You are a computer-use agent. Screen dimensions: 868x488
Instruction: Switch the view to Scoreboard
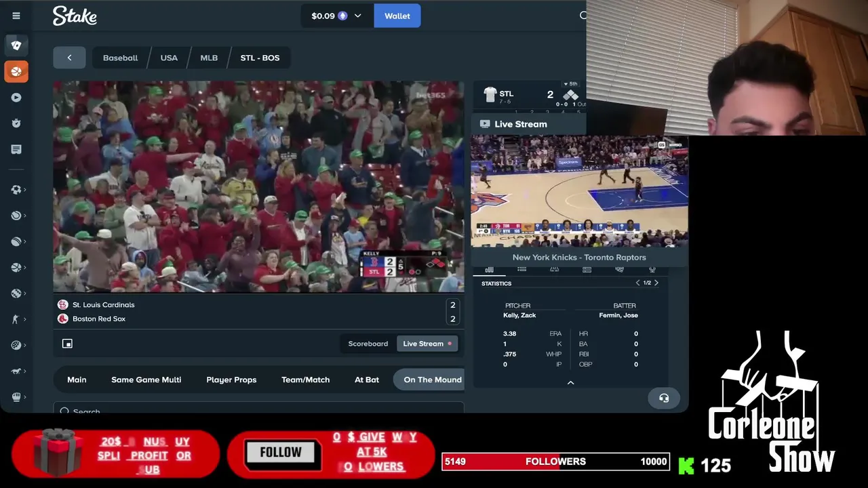tap(368, 344)
